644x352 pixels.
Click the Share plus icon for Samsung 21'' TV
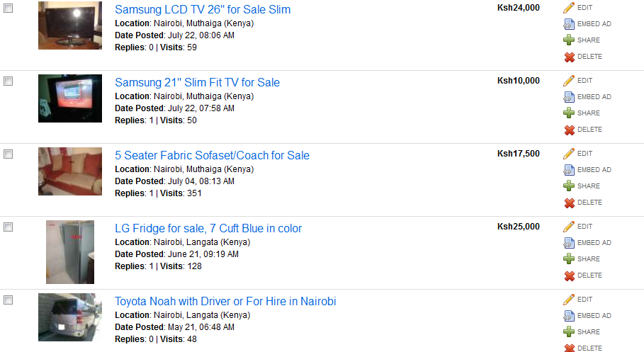click(569, 113)
